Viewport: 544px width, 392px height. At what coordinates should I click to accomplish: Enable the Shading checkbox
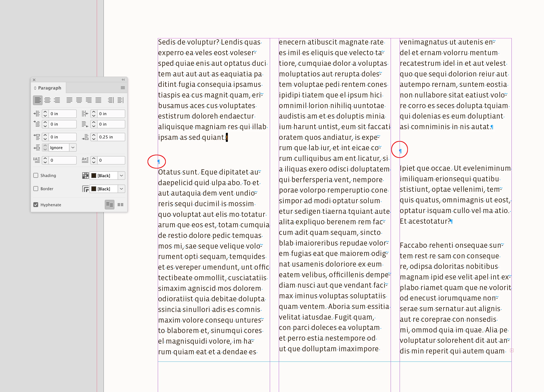(36, 175)
